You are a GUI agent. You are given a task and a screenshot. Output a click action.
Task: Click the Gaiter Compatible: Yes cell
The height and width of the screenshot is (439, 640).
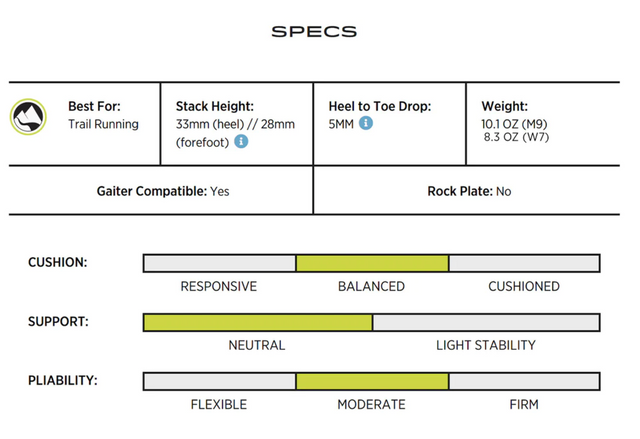point(162,190)
